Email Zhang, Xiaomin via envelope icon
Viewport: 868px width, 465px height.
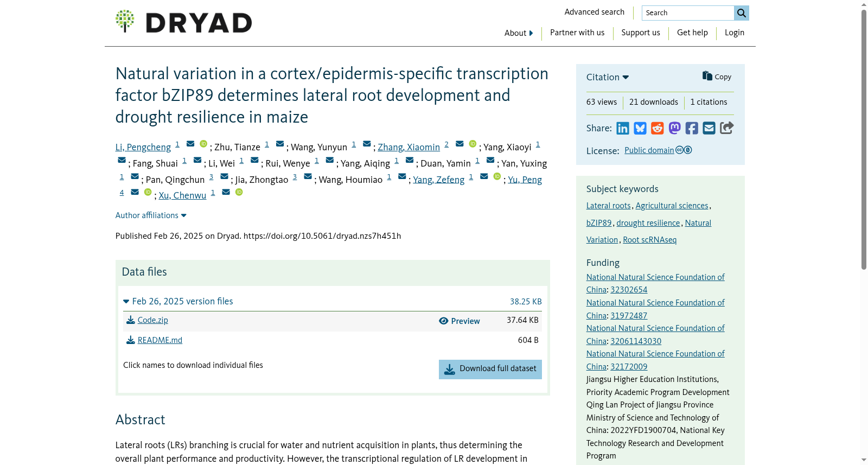(x=459, y=144)
